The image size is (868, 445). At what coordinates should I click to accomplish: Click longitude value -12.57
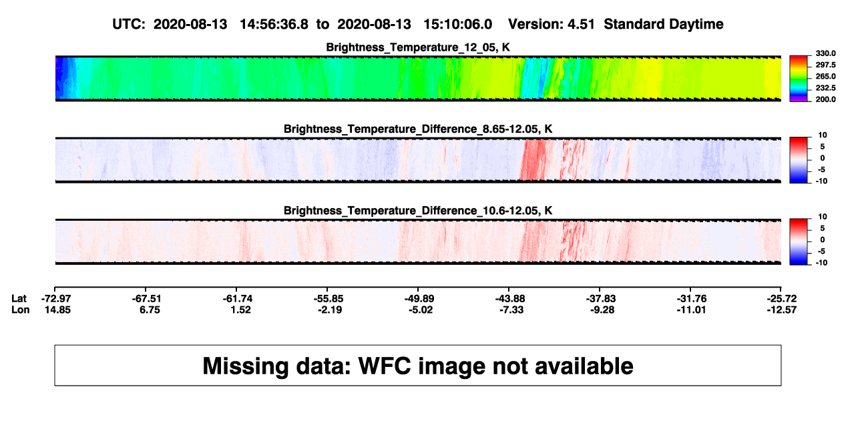pyautogui.click(x=782, y=310)
